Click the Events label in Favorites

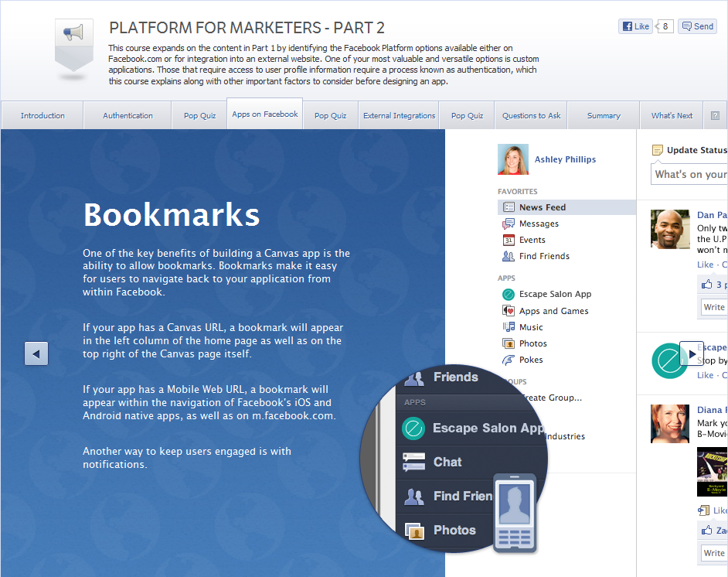(532, 240)
